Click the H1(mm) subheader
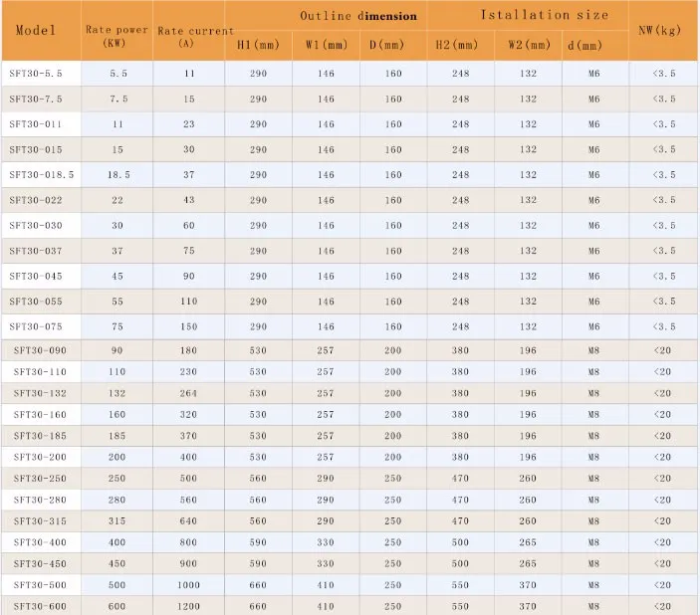This screenshot has height=615, width=700. (258, 45)
